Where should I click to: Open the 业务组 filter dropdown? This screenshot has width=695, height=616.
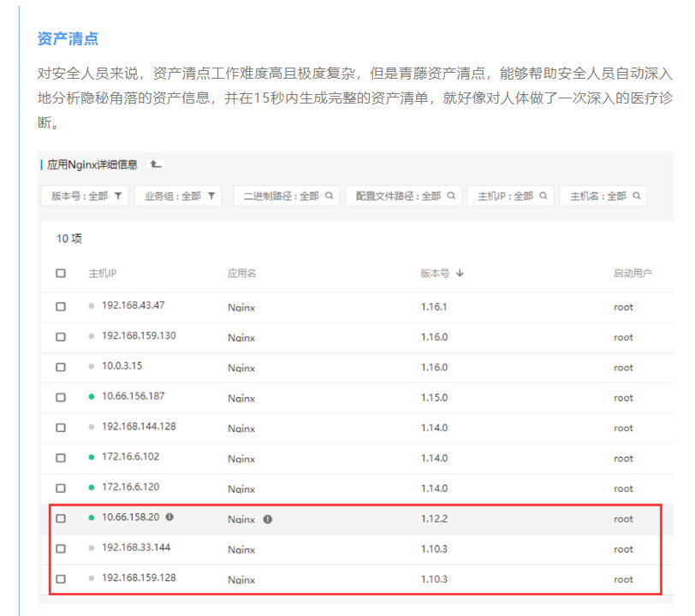[178, 196]
